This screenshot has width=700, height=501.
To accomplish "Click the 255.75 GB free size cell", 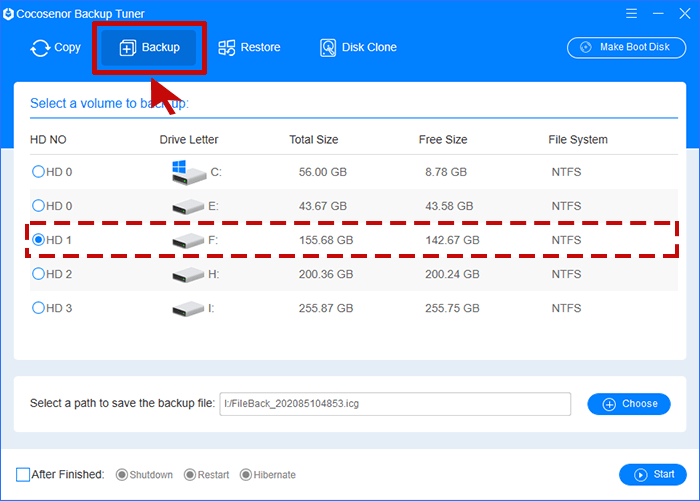I will [x=452, y=308].
